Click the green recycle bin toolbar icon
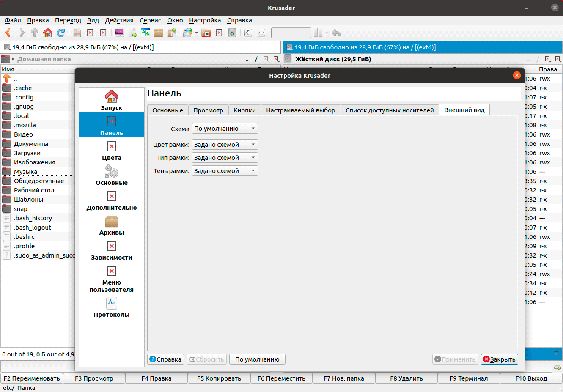 tap(232, 33)
